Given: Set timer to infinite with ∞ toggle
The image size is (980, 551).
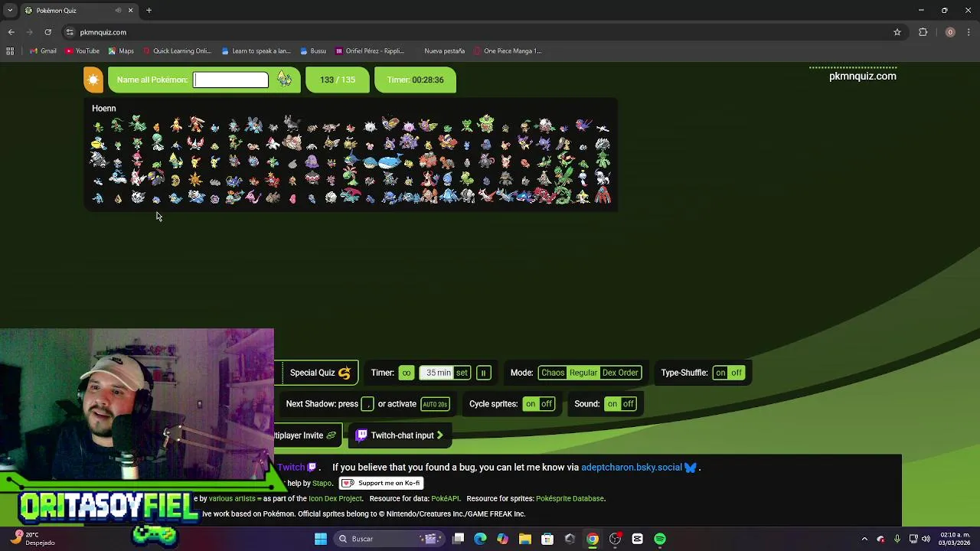Looking at the screenshot, I should click(x=406, y=373).
